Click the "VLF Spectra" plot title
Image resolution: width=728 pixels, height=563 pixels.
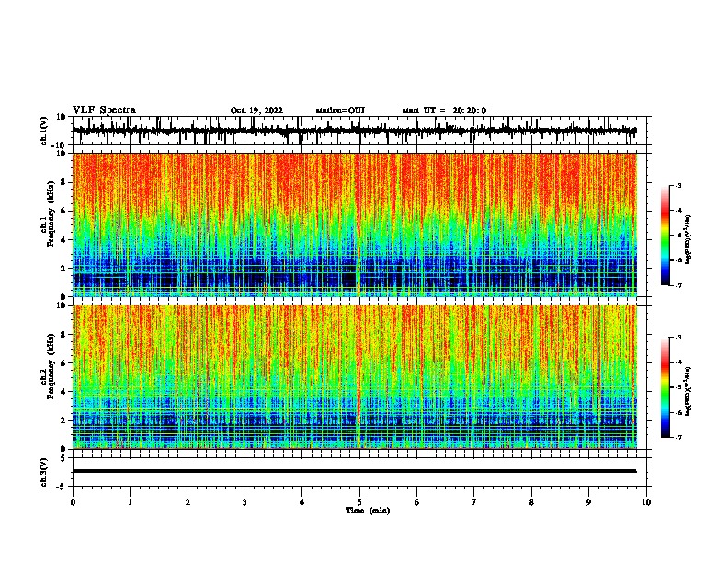[x=104, y=110]
